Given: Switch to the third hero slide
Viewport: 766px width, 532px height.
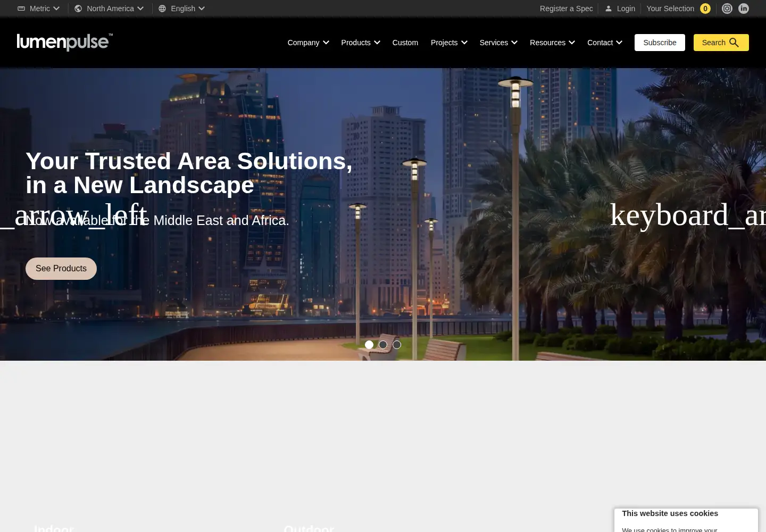Looking at the screenshot, I should pos(397,345).
